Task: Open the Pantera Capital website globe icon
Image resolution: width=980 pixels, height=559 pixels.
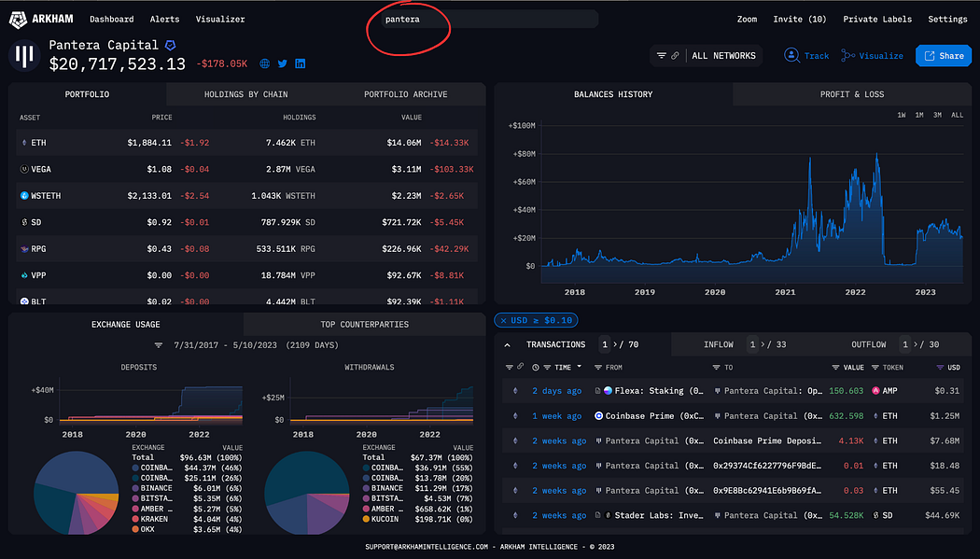Action: 265,63
